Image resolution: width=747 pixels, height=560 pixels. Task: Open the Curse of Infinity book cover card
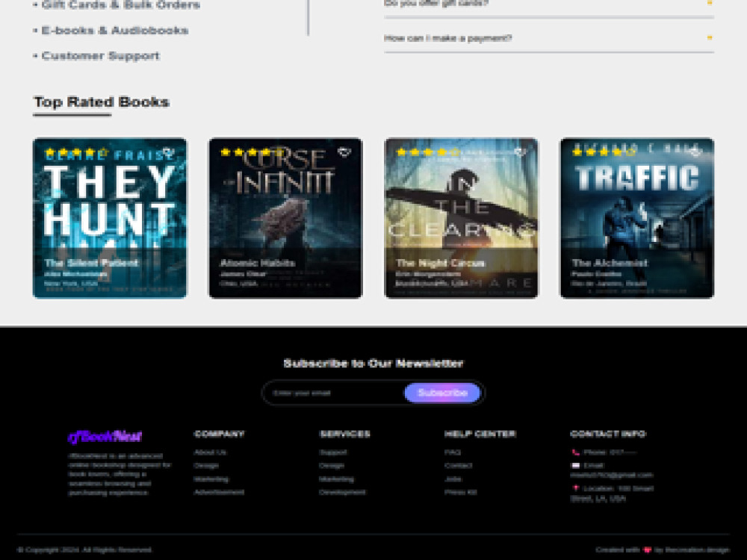pyautogui.click(x=286, y=218)
